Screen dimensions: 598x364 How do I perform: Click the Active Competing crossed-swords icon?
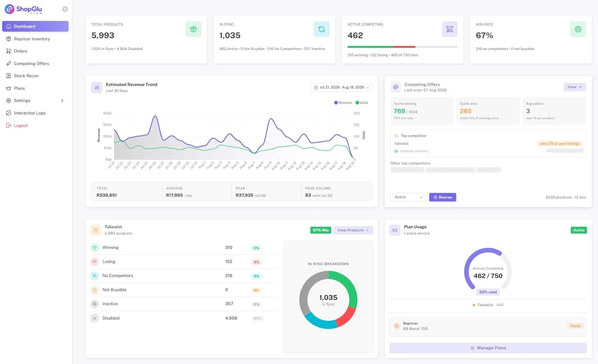(450, 29)
